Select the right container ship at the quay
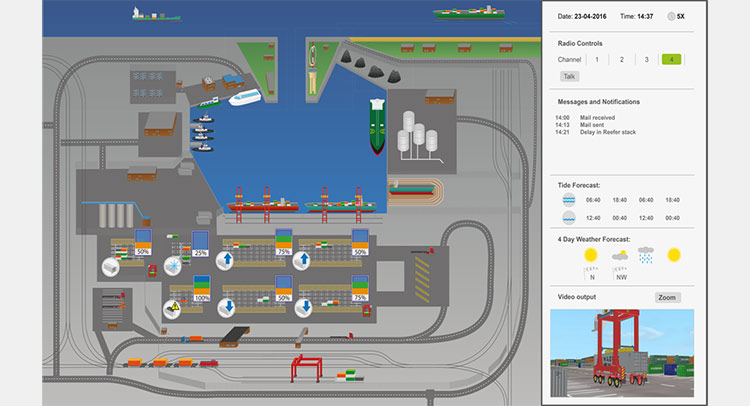750x406 pixels. [x=341, y=205]
